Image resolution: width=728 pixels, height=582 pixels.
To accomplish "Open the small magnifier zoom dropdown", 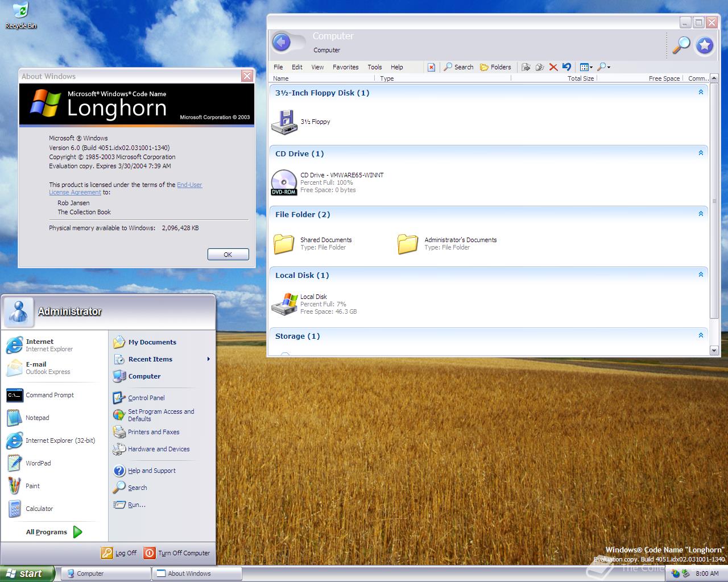I will (604, 67).
